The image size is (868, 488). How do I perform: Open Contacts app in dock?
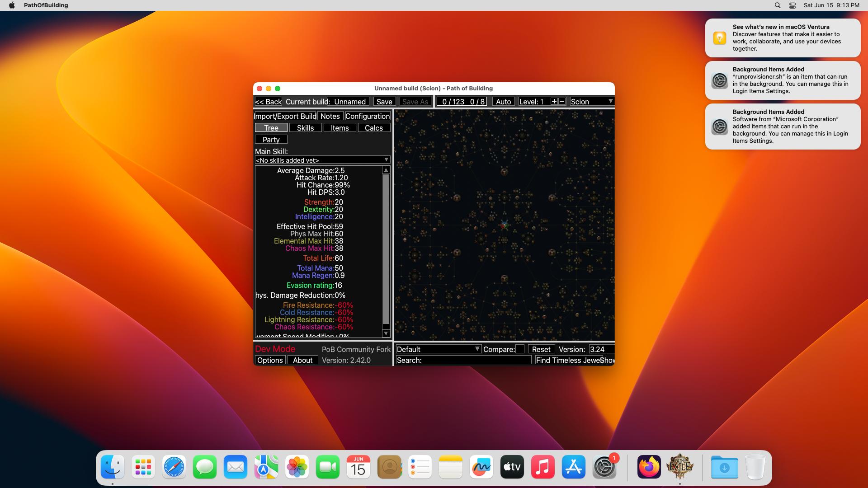click(x=389, y=467)
